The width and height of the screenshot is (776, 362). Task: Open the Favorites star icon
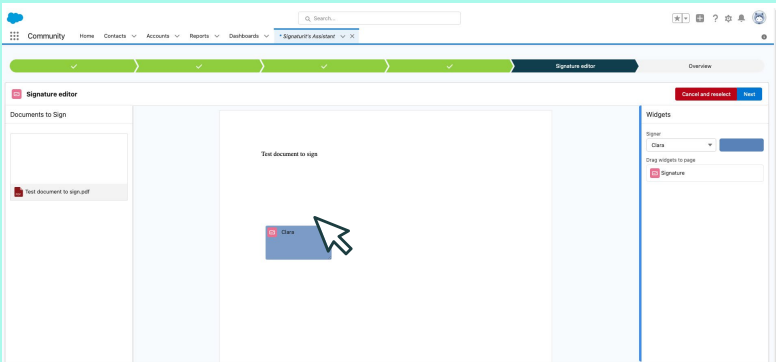click(677, 18)
